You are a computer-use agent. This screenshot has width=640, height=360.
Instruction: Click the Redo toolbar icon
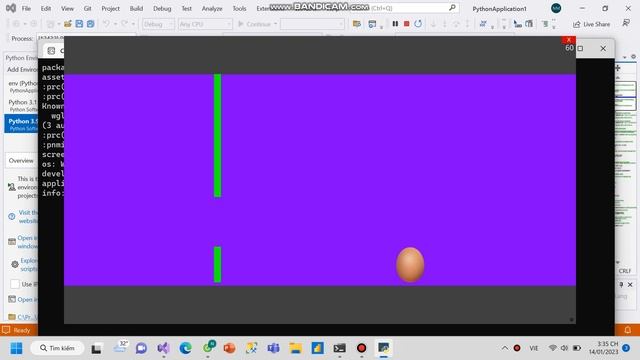point(124,24)
